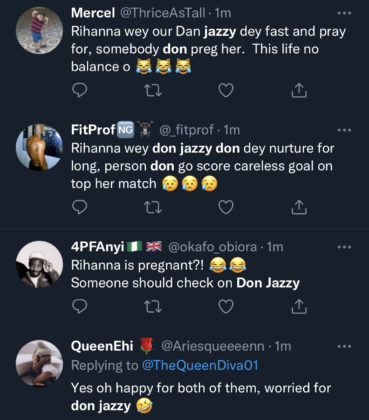
Task: Open more options on Mercel's tweet
Action: click(x=344, y=13)
